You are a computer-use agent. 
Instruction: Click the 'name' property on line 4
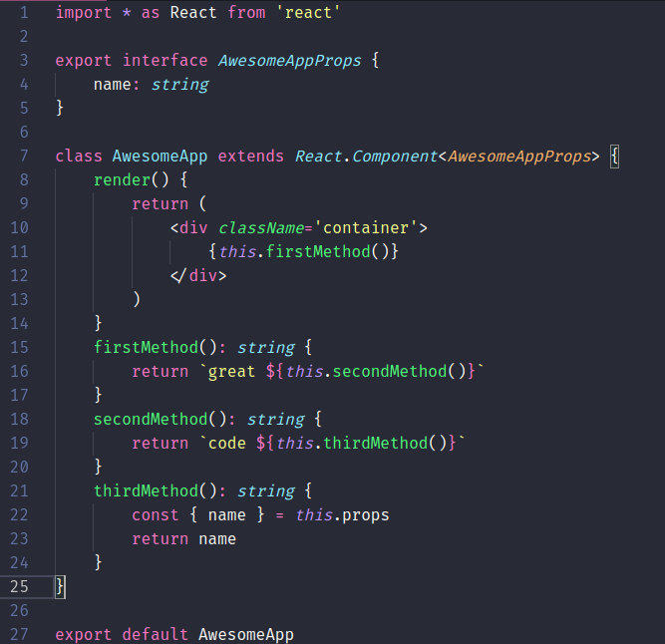pos(113,85)
